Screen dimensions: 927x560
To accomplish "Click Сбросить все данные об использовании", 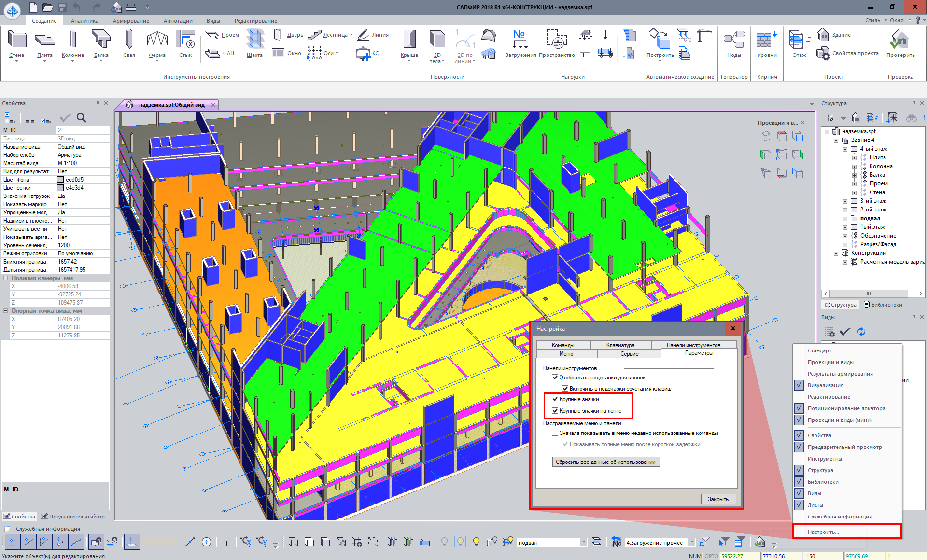I will pyautogui.click(x=605, y=462).
